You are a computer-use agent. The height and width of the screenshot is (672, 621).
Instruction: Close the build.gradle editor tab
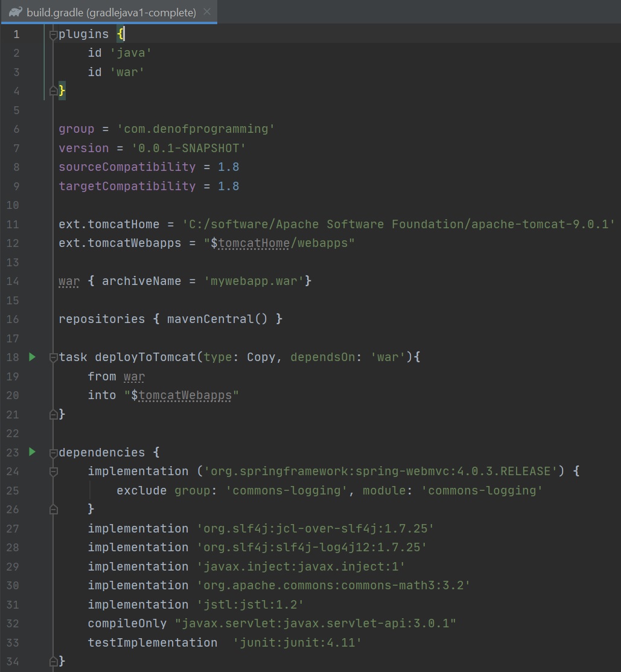207,12
